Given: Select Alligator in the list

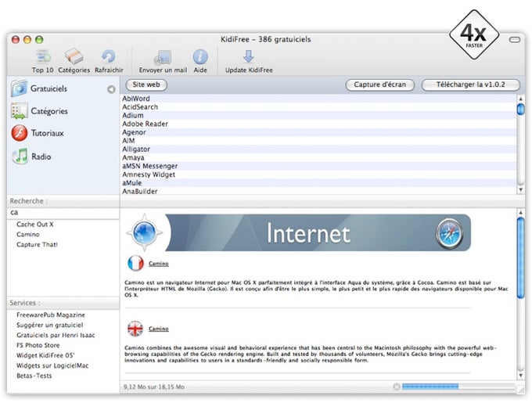Looking at the screenshot, I should click(x=318, y=149).
